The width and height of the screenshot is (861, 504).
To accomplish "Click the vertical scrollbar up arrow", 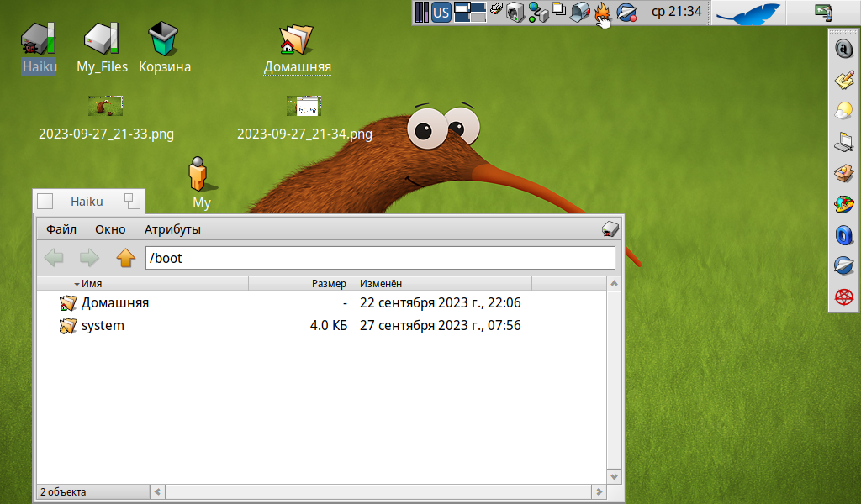I will (614, 284).
